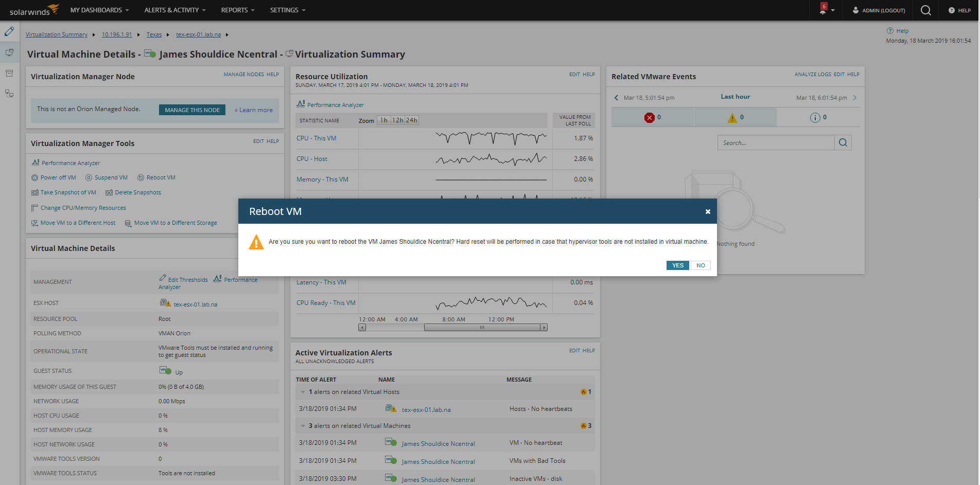Viewport: 980px width, 485px height.
Task: Click the right arrow of chart time scrollbar
Action: point(544,328)
